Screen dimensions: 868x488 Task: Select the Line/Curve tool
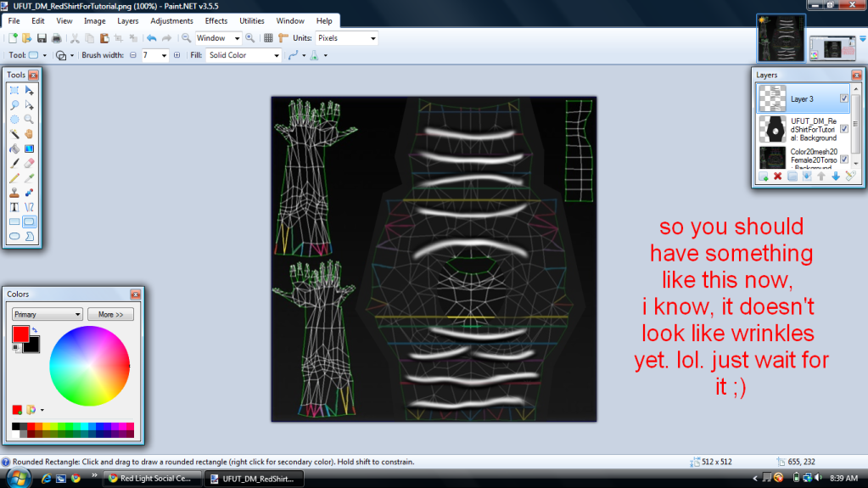30,207
